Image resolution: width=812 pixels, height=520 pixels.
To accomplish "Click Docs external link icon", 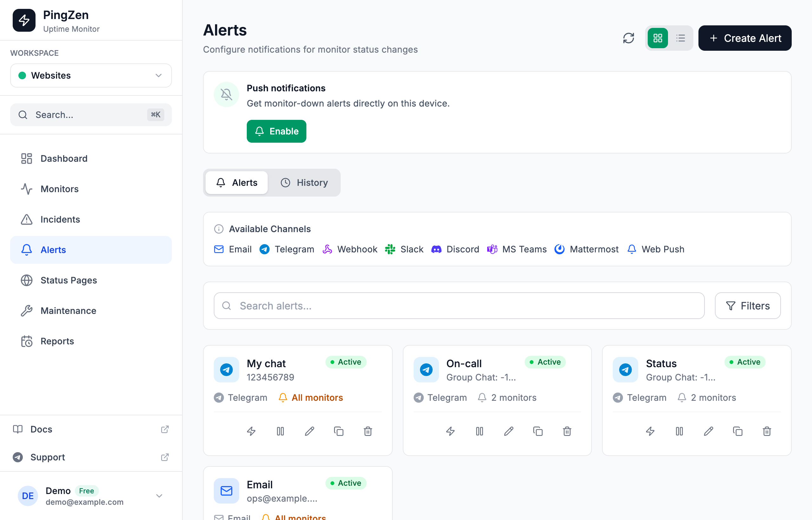I will pos(165,429).
